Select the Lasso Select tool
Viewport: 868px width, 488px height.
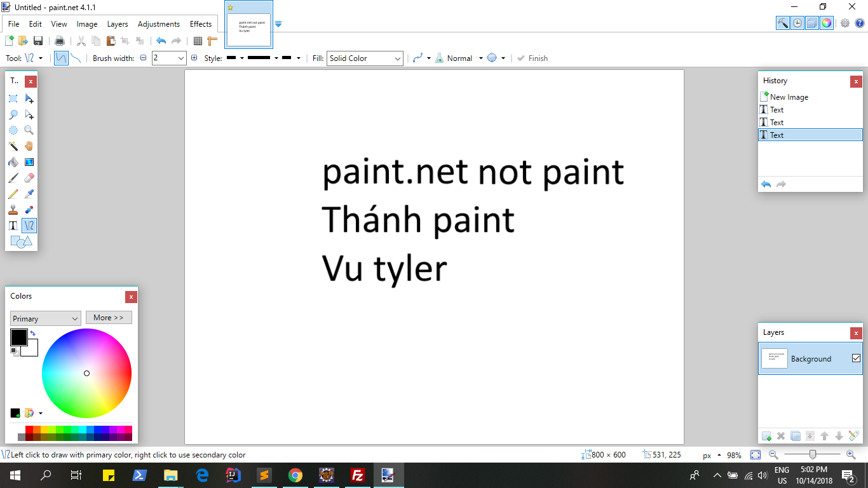tap(13, 114)
